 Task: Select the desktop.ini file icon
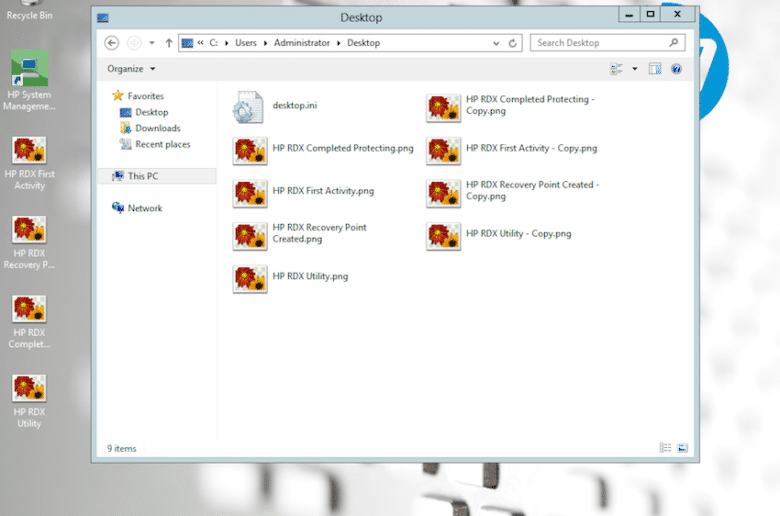tap(248, 107)
